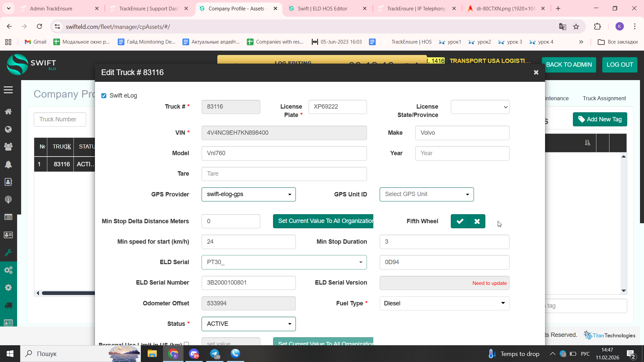Switch to Swift ELD HOS Editor browser tab

[322, 9]
